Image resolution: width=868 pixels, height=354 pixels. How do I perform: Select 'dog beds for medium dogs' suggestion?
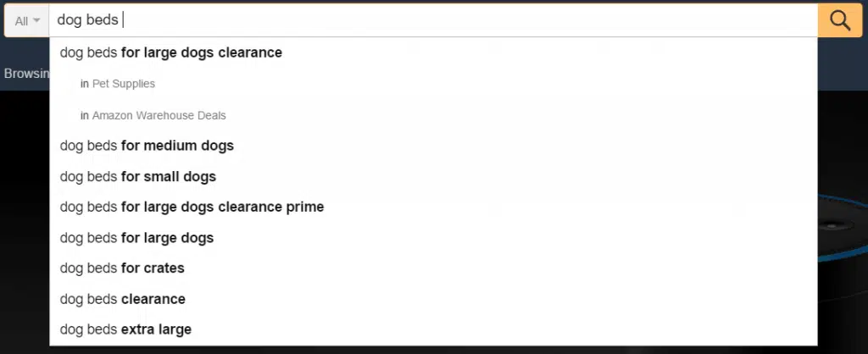click(x=147, y=146)
